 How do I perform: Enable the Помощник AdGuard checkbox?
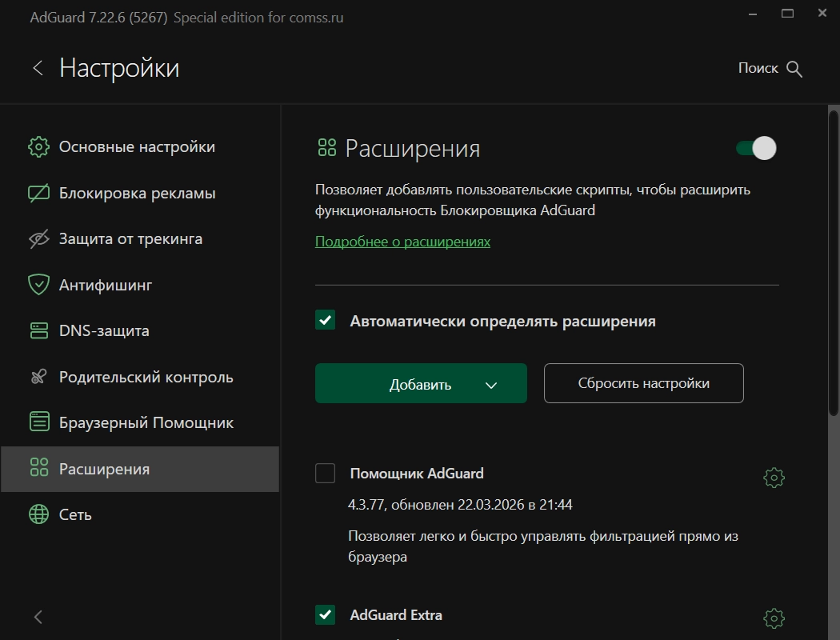326,474
